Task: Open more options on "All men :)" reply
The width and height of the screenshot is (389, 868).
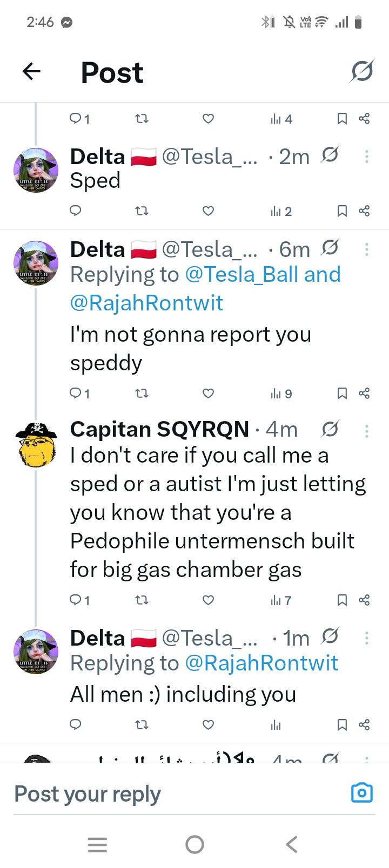Action: (x=367, y=638)
